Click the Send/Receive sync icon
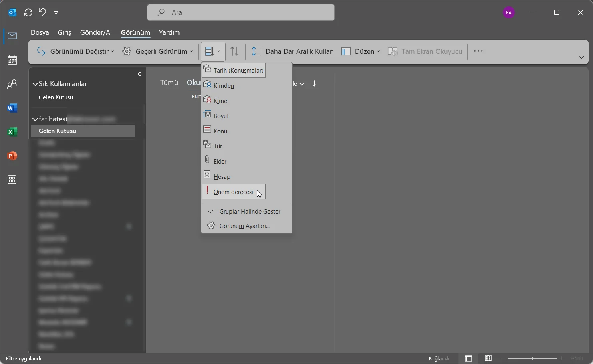Image resolution: width=593 pixels, height=364 pixels. (x=28, y=12)
